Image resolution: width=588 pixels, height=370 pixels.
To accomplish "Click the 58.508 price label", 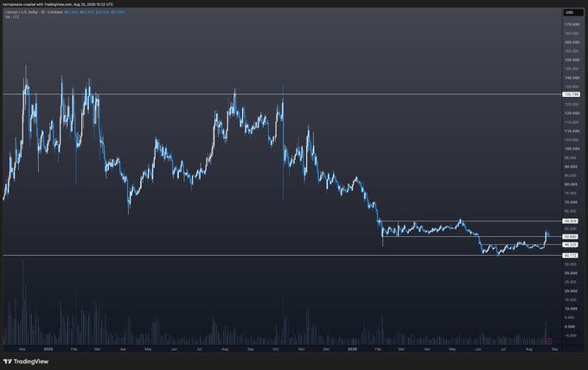I will (x=571, y=221).
